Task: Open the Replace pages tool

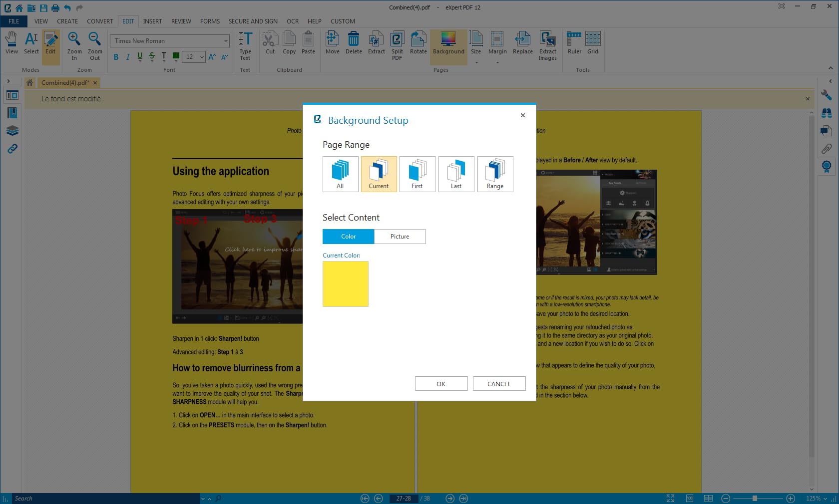Action: coord(522,43)
